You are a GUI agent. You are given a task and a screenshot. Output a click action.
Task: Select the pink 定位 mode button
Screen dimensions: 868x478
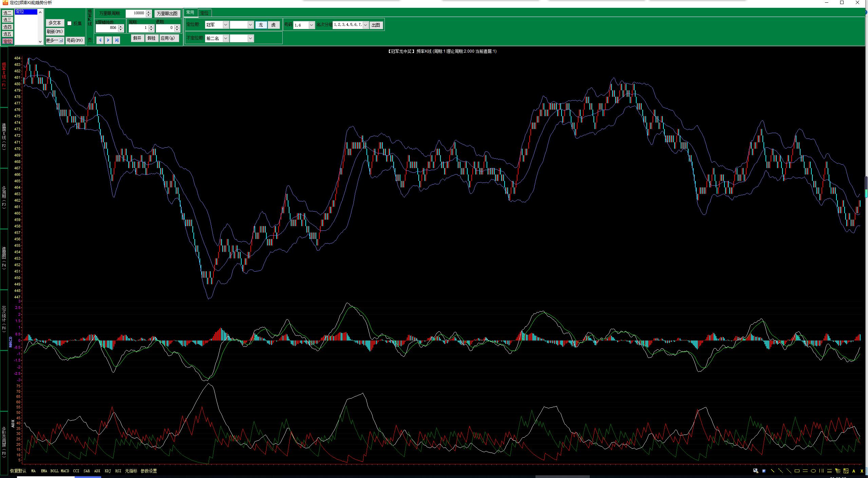tap(7, 41)
